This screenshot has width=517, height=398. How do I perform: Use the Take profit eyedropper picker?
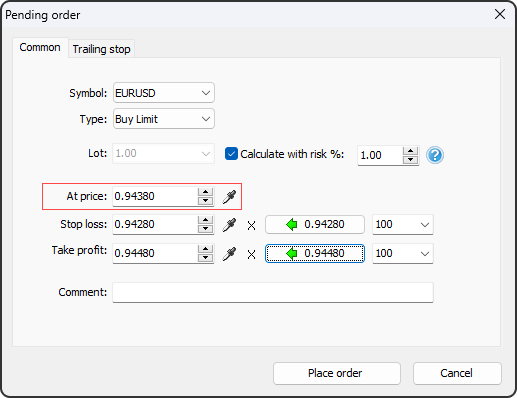[x=229, y=254]
